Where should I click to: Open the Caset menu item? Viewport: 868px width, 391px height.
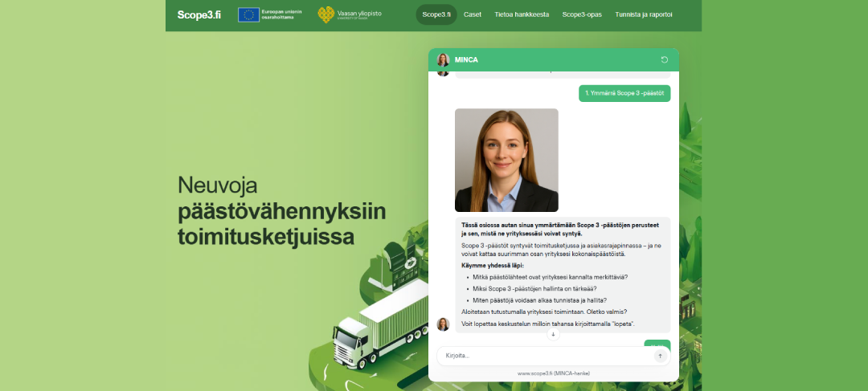pyautogui.click(x=473, y=14)
